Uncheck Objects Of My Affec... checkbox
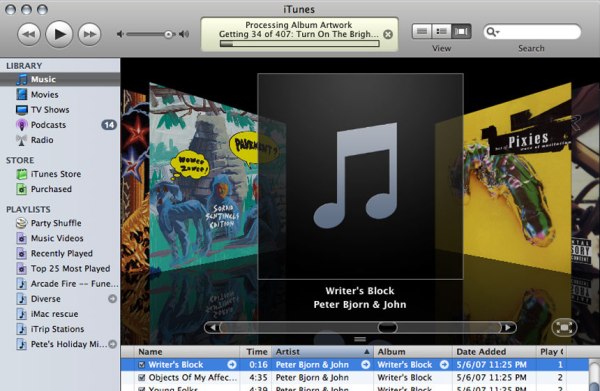Image resolution: width=600 pixels, height=391 pixels. point(142,378)
